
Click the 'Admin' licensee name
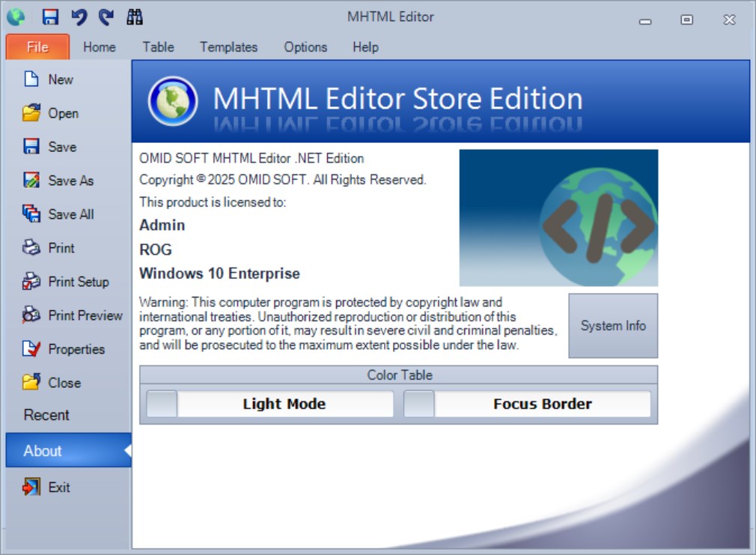pyautogui.click(x=162, y=225)
